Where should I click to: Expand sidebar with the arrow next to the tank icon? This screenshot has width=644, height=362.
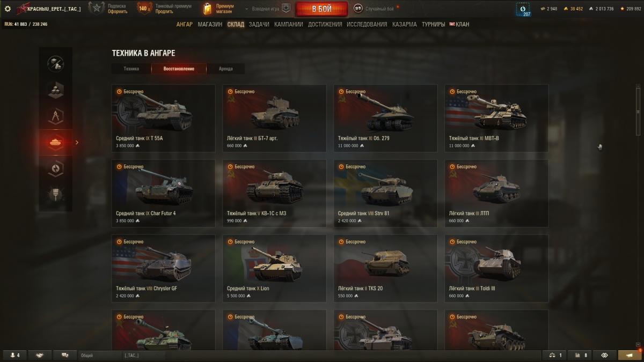click(x=77, y=142)
